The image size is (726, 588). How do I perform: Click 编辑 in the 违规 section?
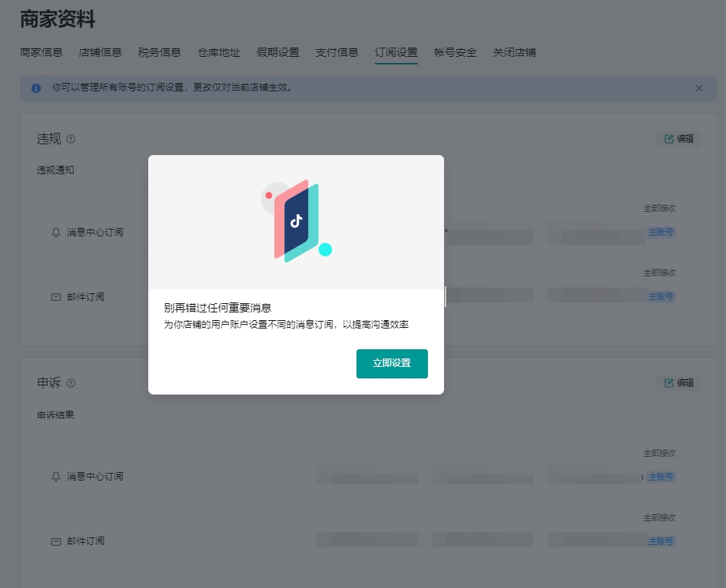pyautogui.click(x=678, y=139)
